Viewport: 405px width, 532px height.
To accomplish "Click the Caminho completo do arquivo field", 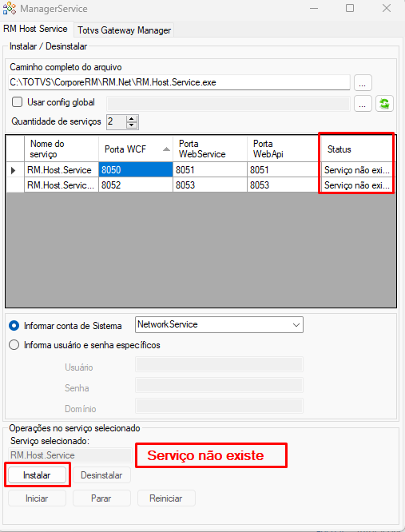I will click(x=179, y=82).
